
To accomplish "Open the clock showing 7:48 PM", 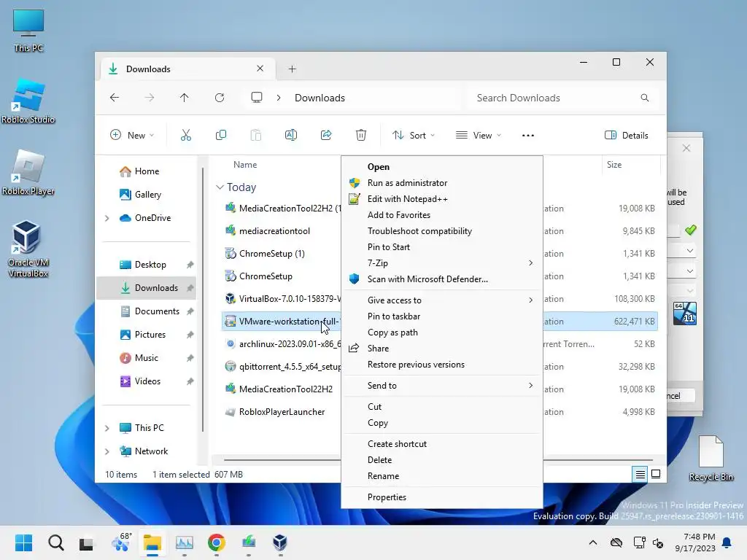I will [695, 542].
